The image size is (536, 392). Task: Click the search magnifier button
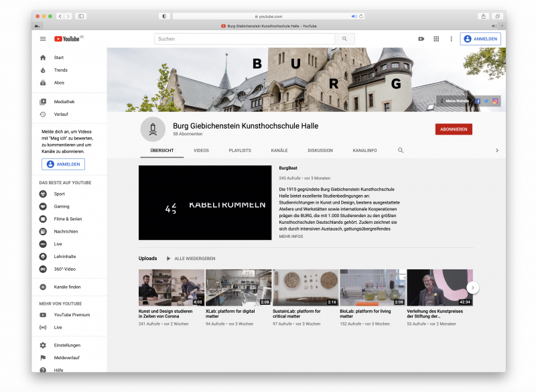click(x=344, y=39)
